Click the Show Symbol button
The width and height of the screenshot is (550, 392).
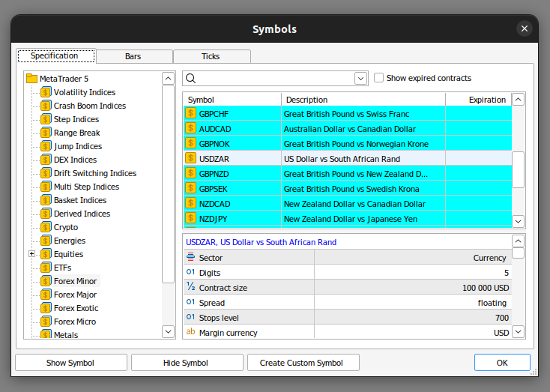(x=71, y=363)
